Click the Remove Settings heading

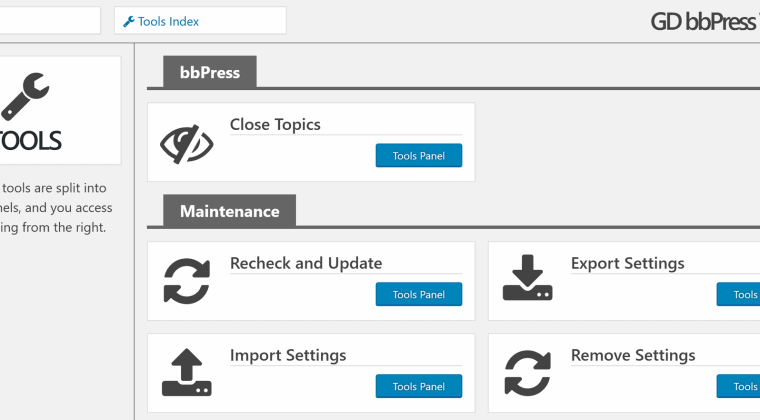pos(633,355)
